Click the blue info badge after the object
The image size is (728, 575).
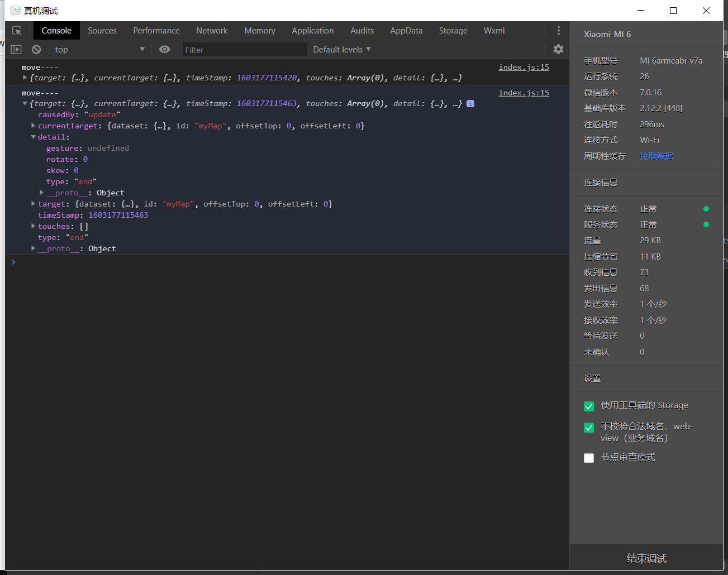(470, 103)
